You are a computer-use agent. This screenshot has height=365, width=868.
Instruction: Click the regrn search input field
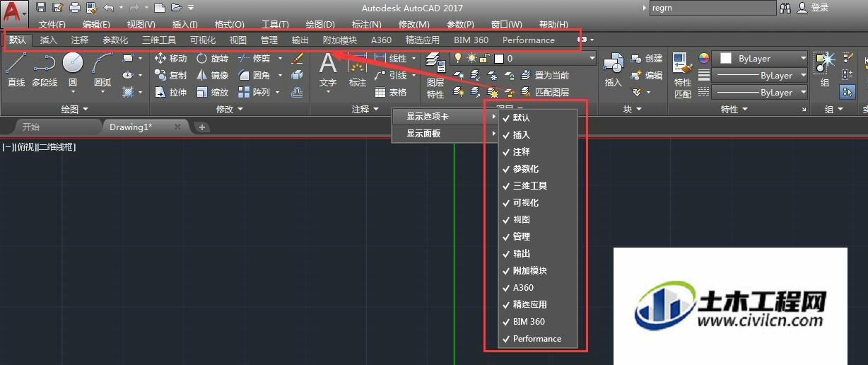[x=712, y=8]
